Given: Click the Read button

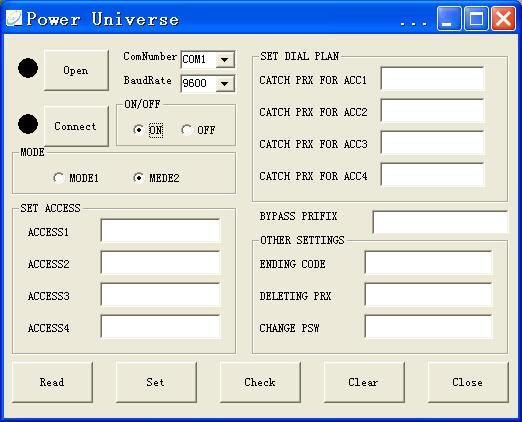Looking at the screenshot, I should (52, 382).
